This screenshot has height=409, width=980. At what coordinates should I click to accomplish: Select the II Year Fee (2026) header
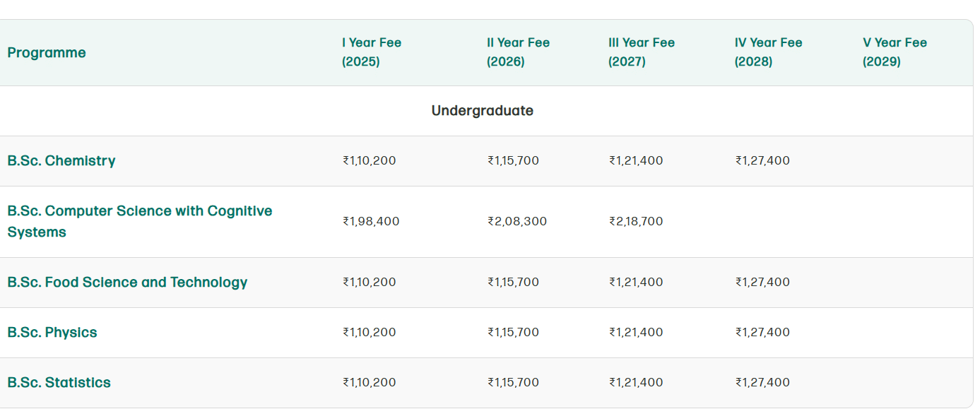(518, 52)
